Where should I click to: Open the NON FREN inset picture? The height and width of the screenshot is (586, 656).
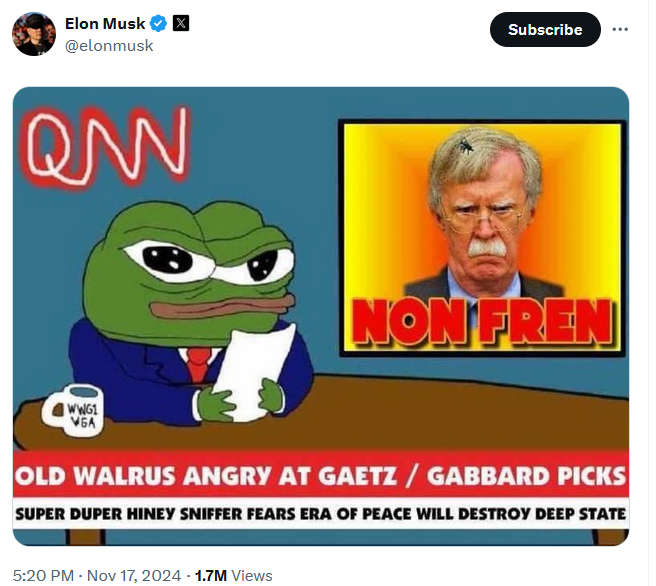click(482, 238)
